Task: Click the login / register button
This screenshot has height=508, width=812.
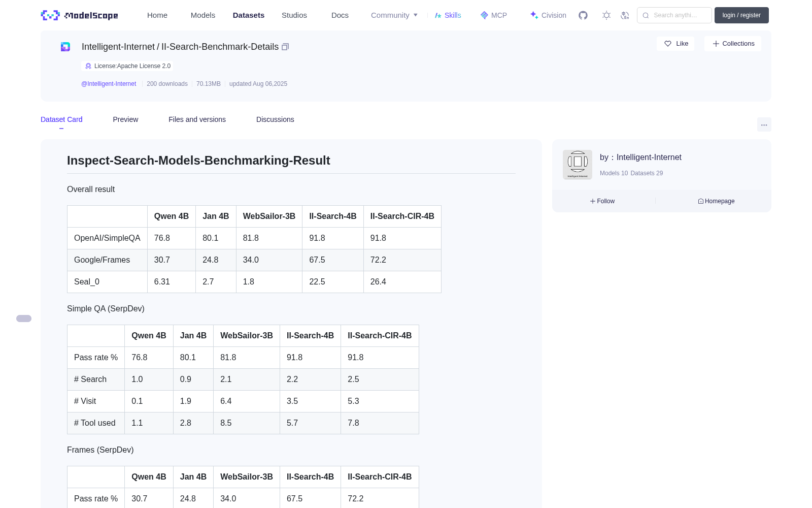Action: 741,15
